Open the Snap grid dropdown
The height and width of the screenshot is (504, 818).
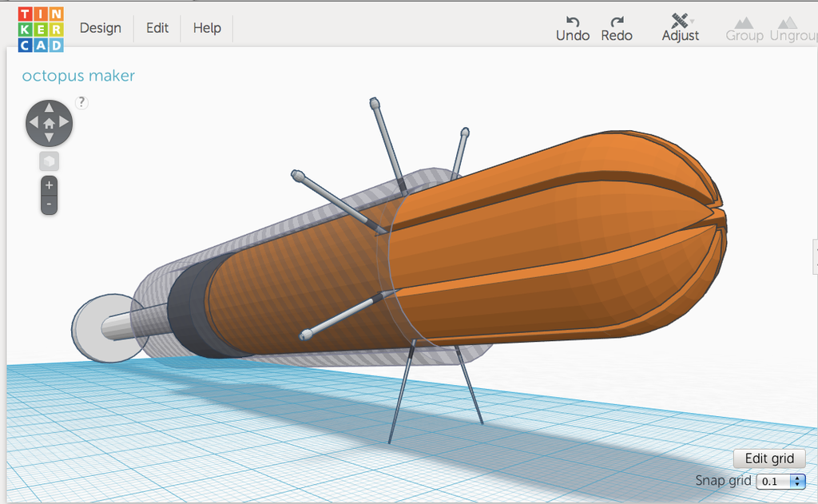pyautogui.click(x=781, y=481)
